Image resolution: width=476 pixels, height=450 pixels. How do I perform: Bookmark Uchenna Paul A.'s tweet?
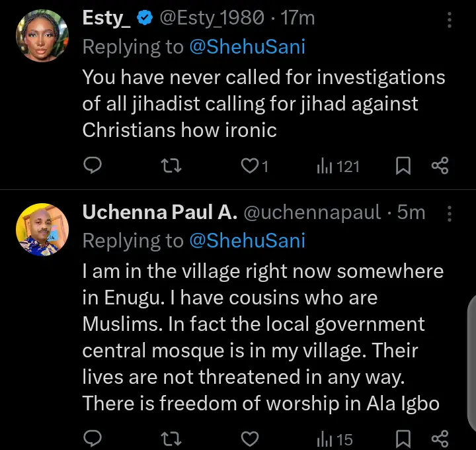tap(403, 437)
